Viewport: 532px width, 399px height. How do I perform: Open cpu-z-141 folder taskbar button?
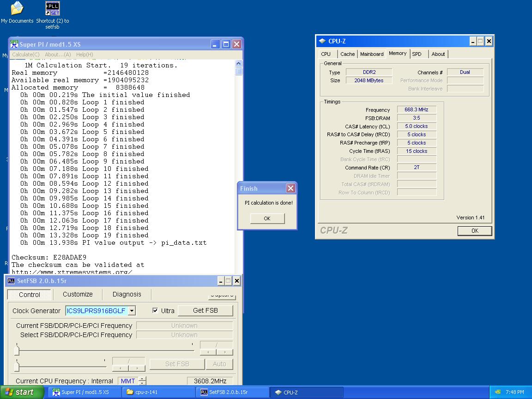[x=158, y=392]
